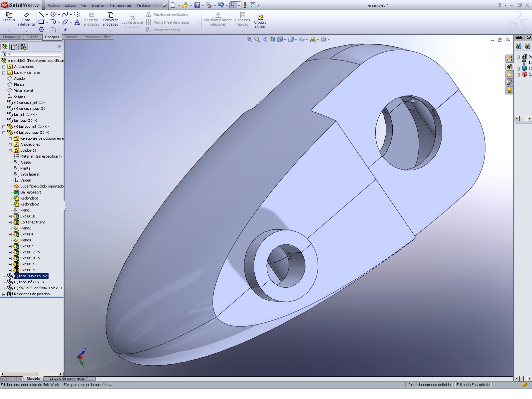
Task: Expand Anotaciones under ensamble3
Action: click(4, 66)
